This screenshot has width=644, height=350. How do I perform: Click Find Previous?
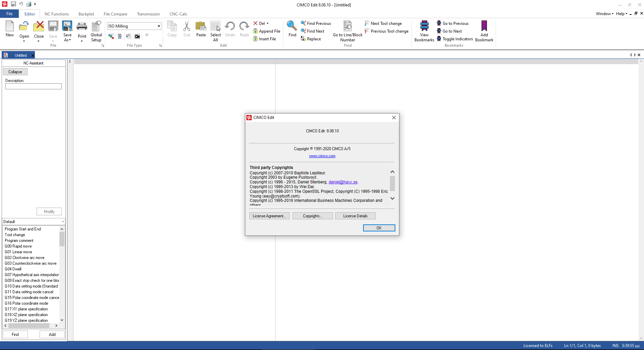(315, 23)
